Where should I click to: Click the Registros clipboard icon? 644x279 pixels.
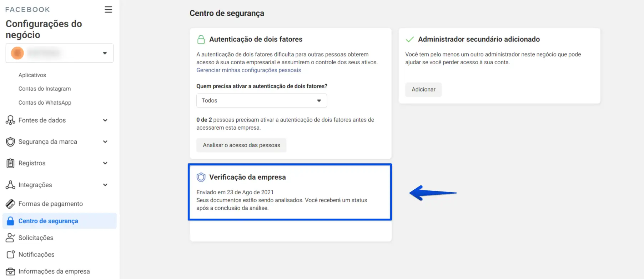(10, 163)
